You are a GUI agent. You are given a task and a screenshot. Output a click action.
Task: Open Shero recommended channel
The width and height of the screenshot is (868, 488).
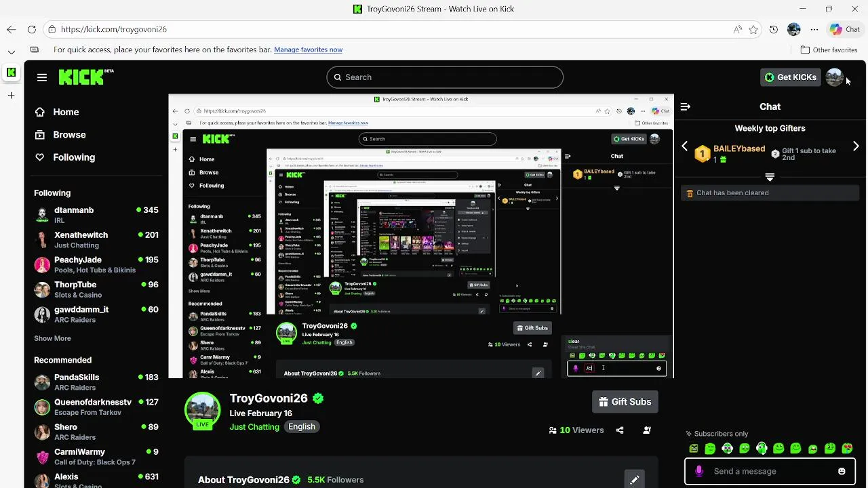point(96,432)
